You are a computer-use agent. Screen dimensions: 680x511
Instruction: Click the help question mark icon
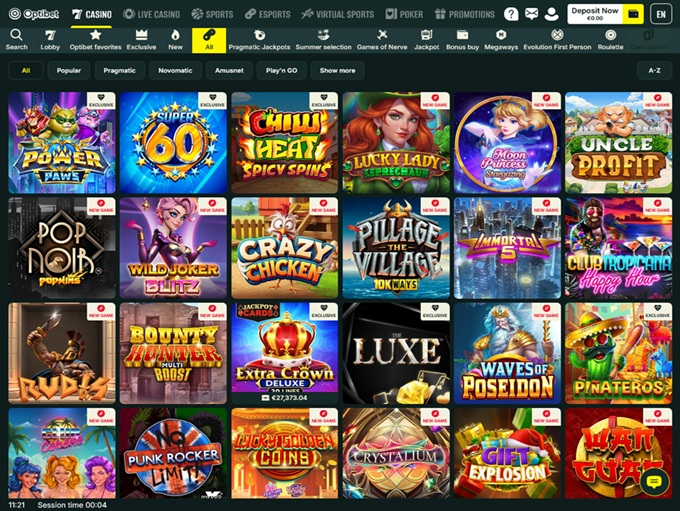tap(511, 14)
